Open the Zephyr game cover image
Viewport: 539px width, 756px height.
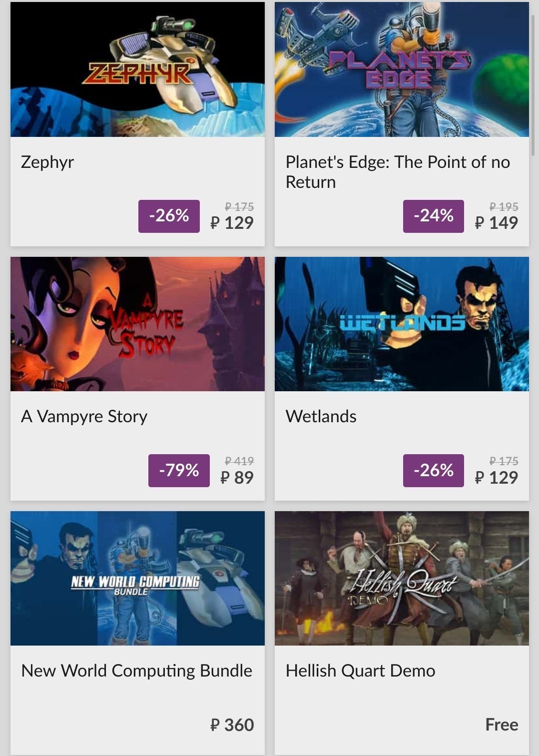(x=137, y=69)
